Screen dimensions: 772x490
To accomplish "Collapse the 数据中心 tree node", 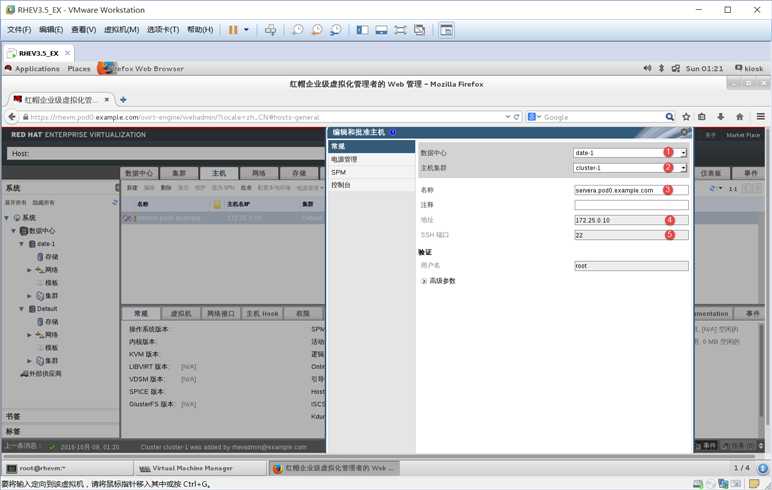I will [14, 230].
